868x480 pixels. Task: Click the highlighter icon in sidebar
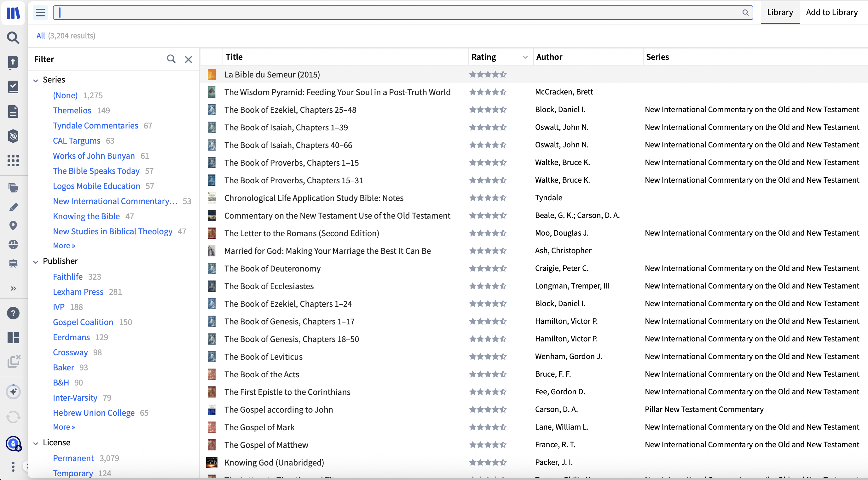13,207
